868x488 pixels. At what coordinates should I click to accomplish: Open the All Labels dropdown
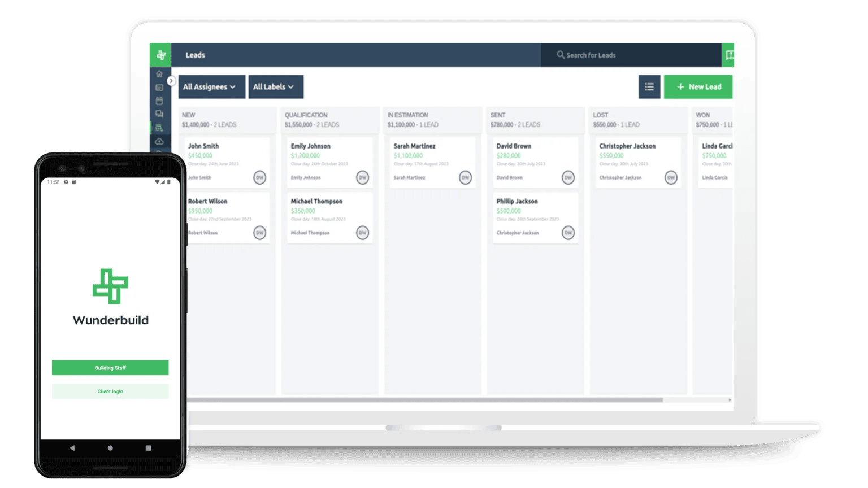[x=276, y=86]
